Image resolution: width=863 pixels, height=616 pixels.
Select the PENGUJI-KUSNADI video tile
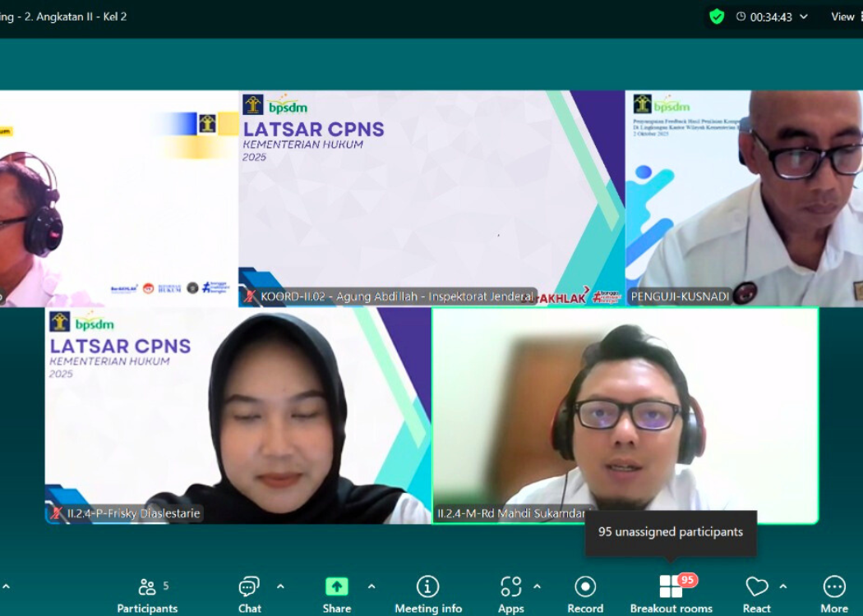pyautogui.click(x=744, y=197)
